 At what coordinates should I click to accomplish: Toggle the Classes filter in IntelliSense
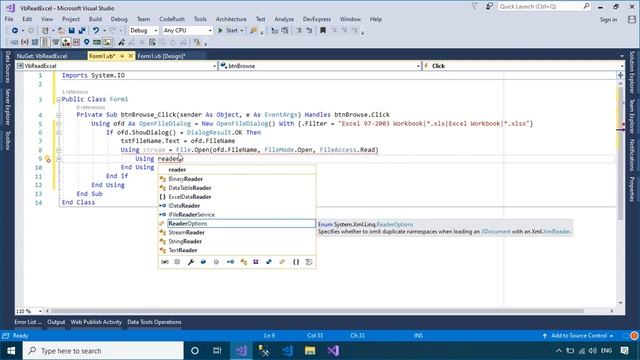click(243, 262)
